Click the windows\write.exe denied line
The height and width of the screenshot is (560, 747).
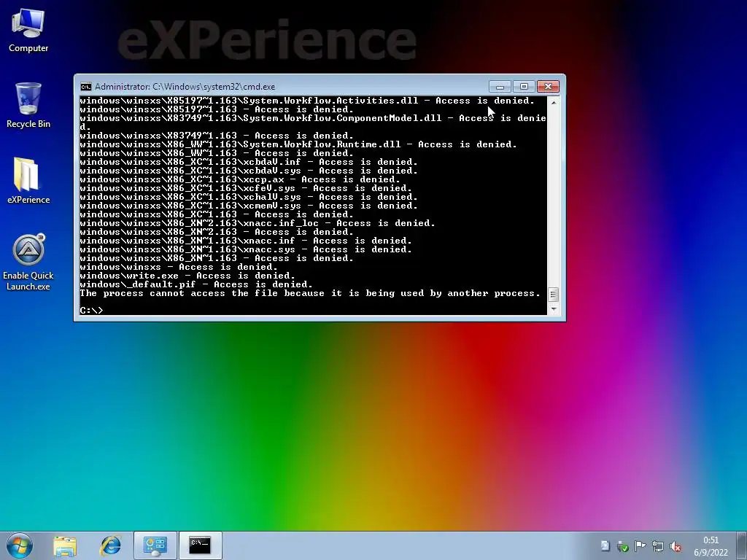(187, 276)
